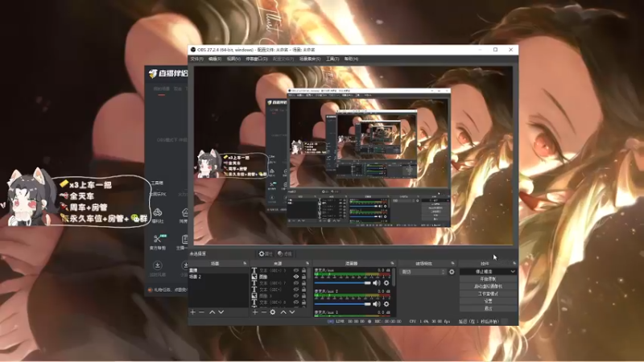This screenshot has height=362, width=644.
Task: Select 场景 2 in the scenes list
Action: [x=218, y=277]
